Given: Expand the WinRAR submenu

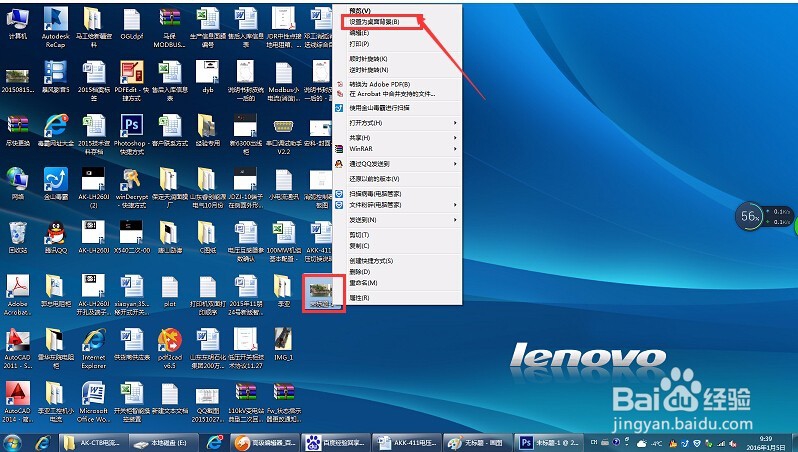Looking at the screenshot, I should click(397, 149).
